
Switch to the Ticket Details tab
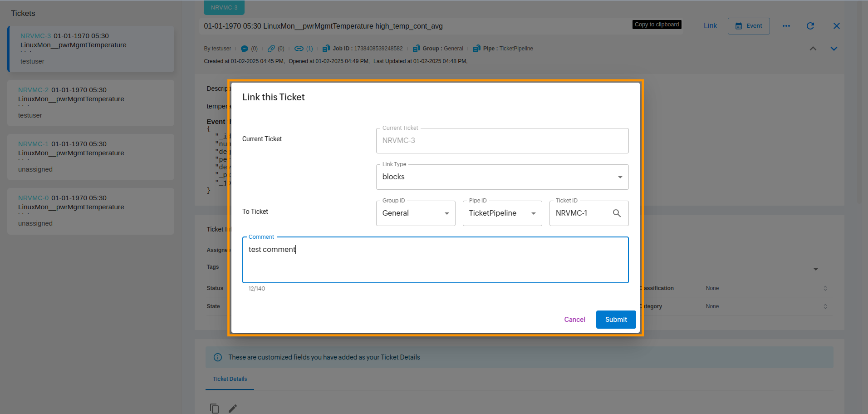230,379
